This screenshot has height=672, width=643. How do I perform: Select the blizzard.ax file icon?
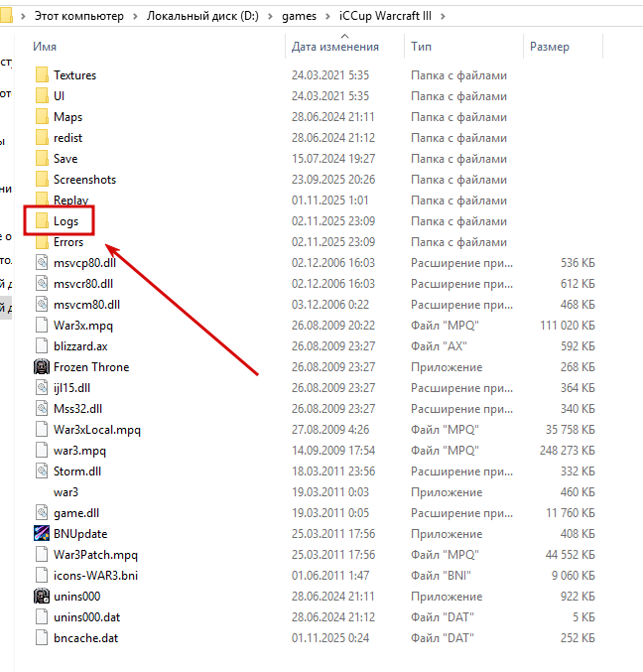(x=42, y=346)
